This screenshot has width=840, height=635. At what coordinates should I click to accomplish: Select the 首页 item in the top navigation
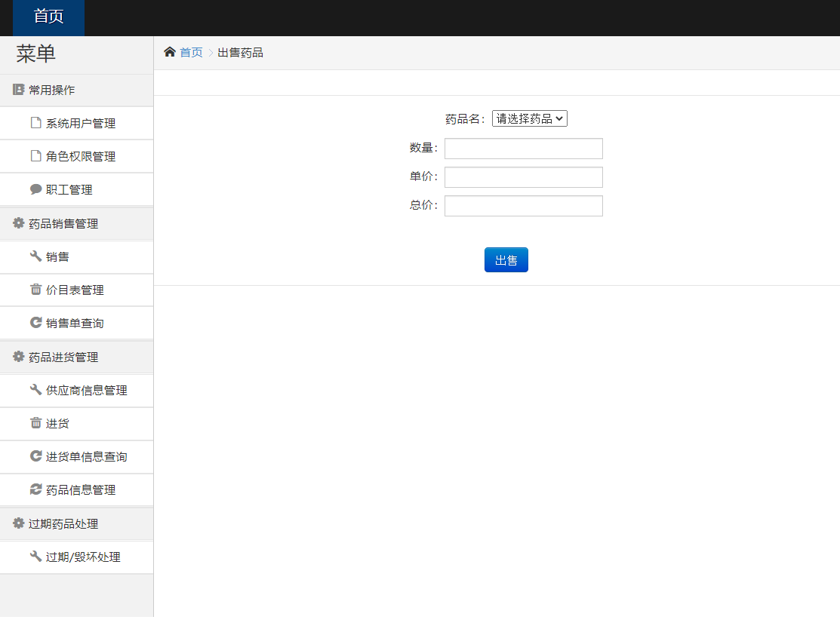[x=48, y=17]
